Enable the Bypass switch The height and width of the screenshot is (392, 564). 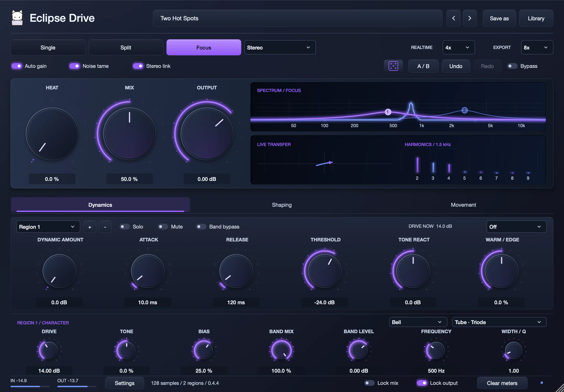tap(512, 66)
